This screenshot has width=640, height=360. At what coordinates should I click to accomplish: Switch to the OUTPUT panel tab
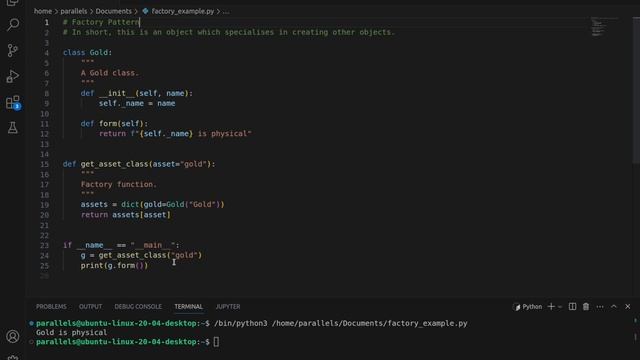(90, 307)
